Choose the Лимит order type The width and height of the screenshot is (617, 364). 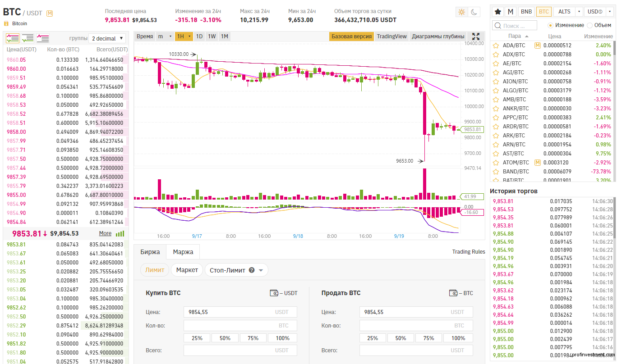tap(155, 270)
